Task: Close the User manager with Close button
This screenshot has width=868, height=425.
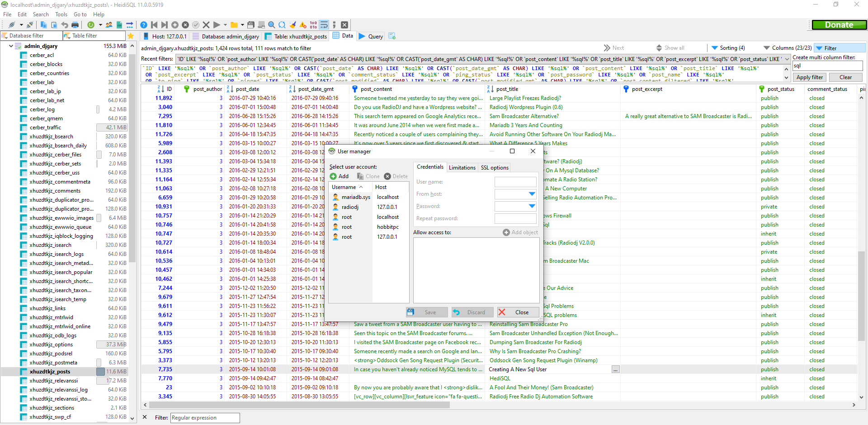Action: point(518,312)
